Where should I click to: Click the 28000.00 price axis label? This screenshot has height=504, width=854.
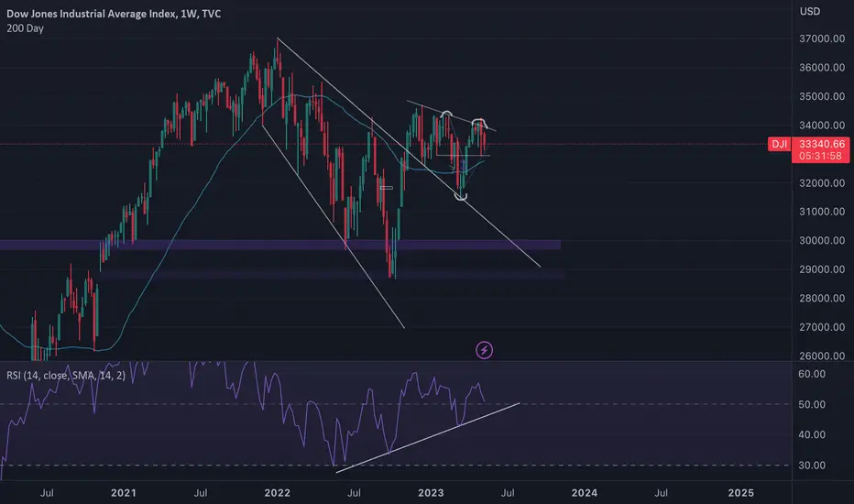821,298
